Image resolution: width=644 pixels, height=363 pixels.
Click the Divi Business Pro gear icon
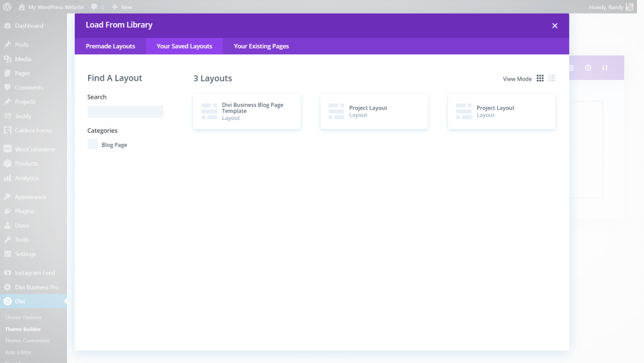click(x=7, y=287)
